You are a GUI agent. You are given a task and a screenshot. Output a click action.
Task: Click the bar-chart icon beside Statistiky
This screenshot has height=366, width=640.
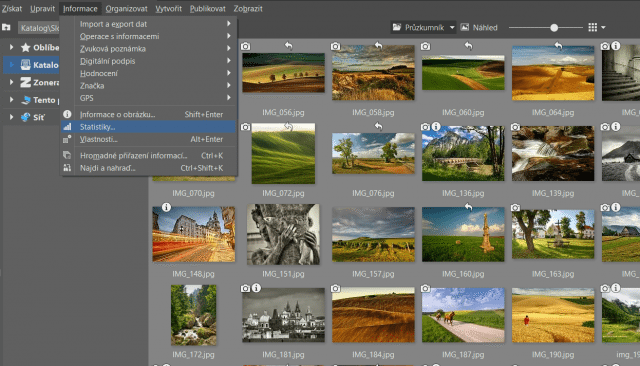(x=67, y=127)
